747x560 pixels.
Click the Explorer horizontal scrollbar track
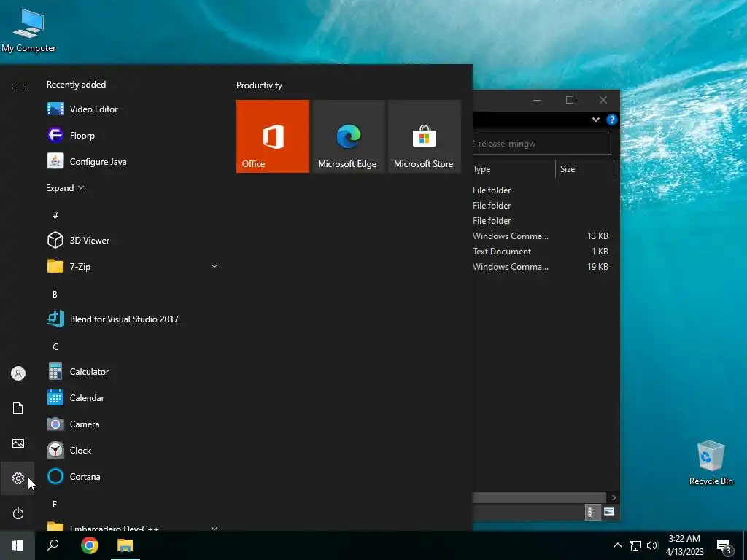(539, 497)
